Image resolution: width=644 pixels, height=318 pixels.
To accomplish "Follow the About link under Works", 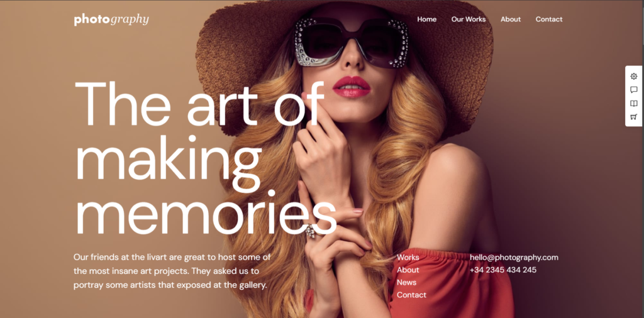I will 408,270.
